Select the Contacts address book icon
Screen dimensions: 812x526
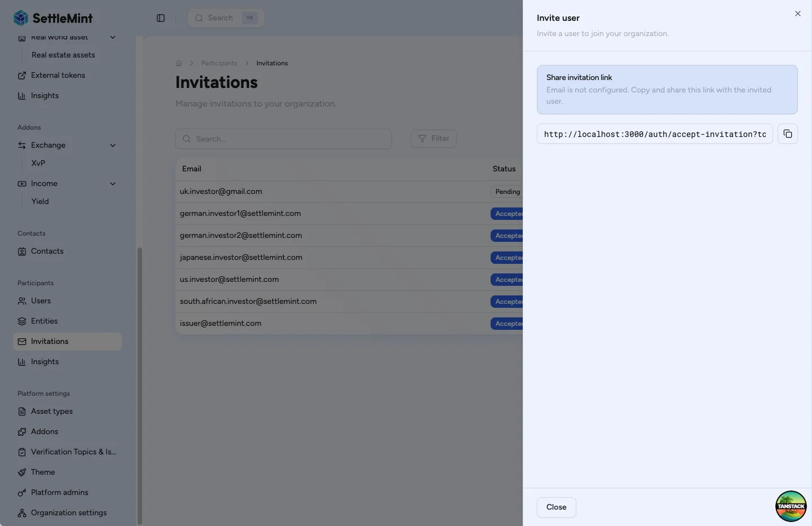pos(21,251)
